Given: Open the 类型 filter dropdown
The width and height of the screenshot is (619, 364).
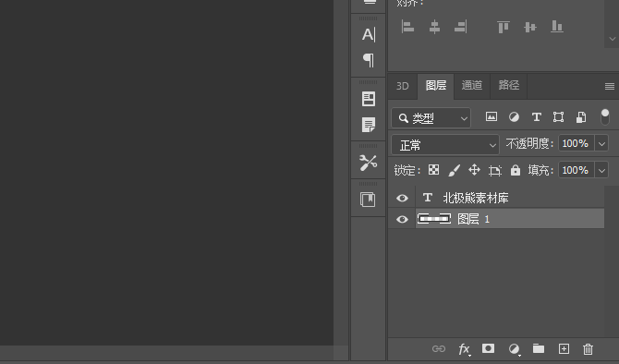Looking at the screenshot, I should point(431,118).
